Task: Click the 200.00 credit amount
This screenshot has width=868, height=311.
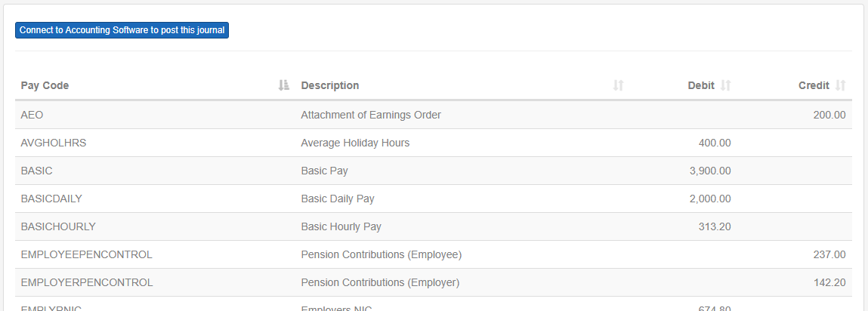Action: [x=829, y=115]
